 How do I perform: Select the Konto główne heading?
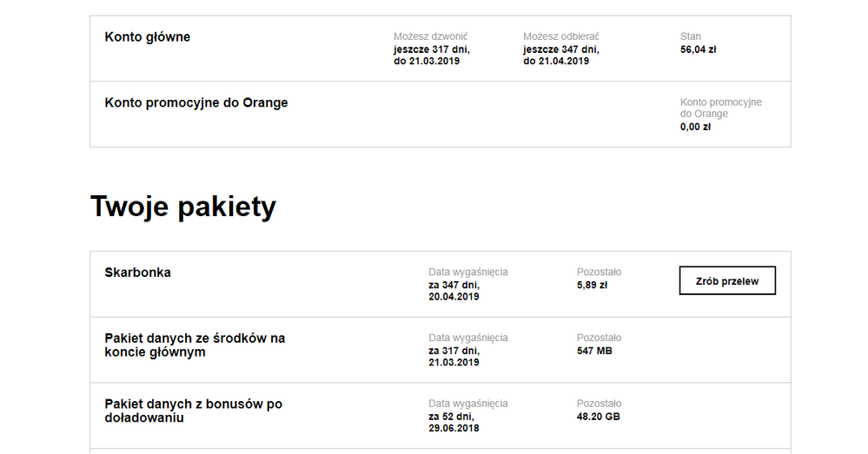[x=147, y=37]
